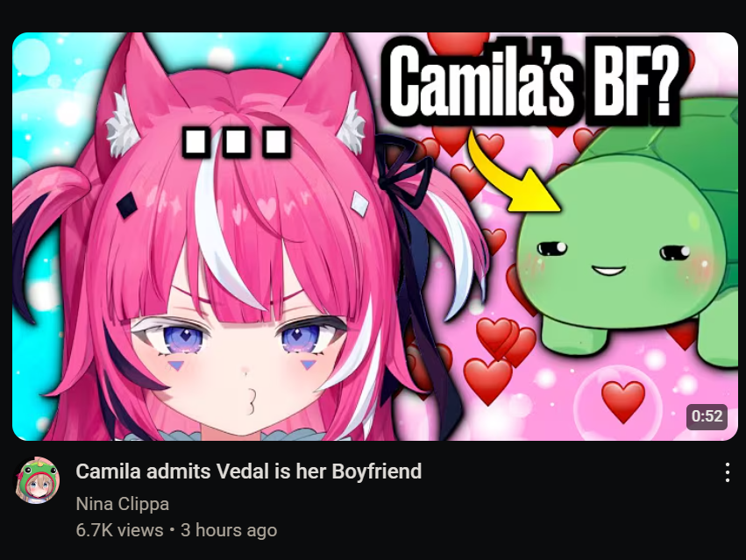Image resolution: width=746 pixels, height=560 pixels.
Task: Click the turtle's smiling mouth
Action: [608, 271]
